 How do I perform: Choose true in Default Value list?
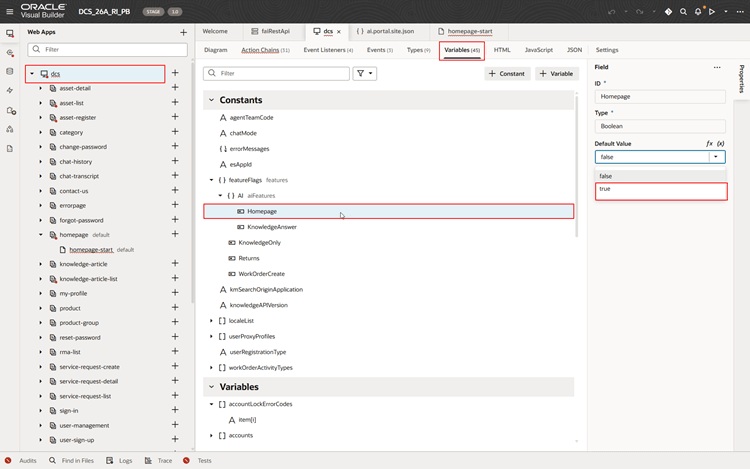coord(661,189)
